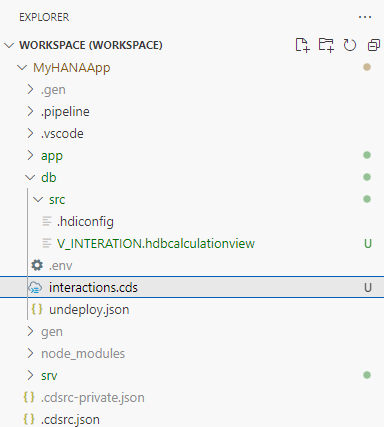
Task: Open the undeploy.json file
Action: pos(89,310)
